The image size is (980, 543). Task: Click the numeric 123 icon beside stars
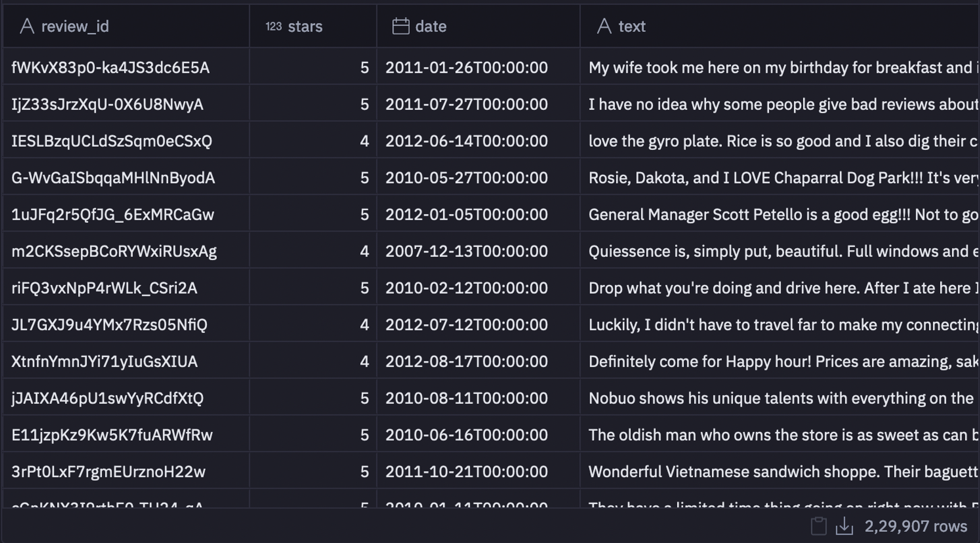coord(273,26)
